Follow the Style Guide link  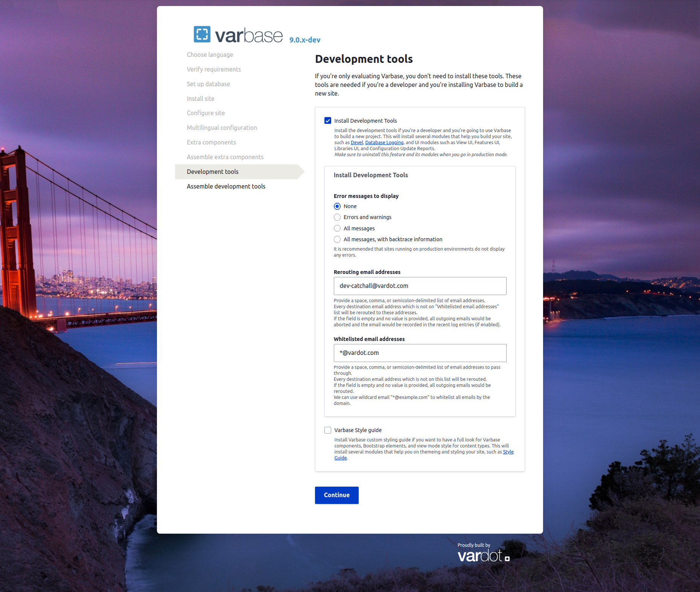tap(508, 452)
